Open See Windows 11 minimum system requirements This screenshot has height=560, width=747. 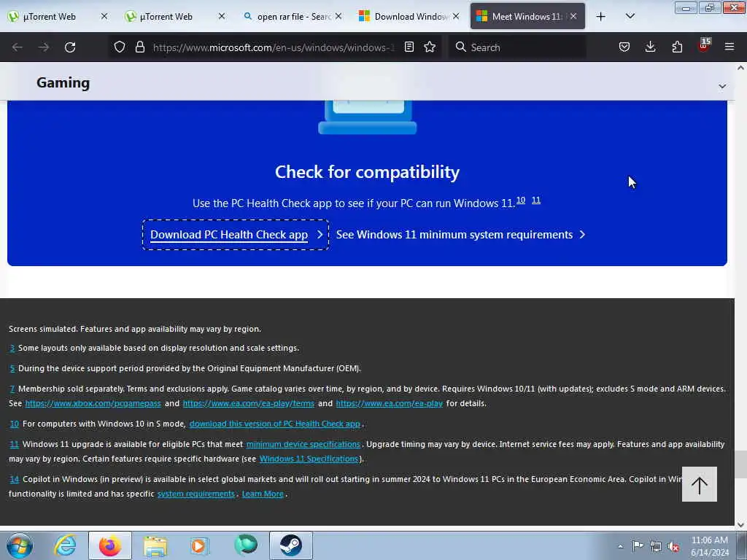point(460,235)
